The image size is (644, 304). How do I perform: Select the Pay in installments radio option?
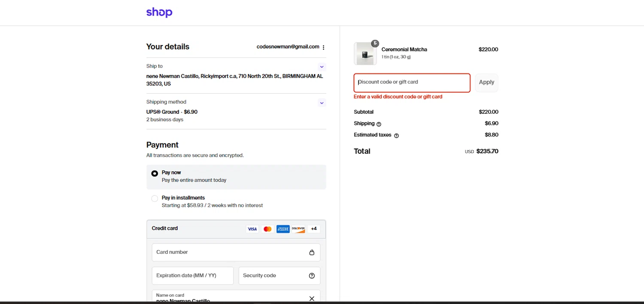155,198
